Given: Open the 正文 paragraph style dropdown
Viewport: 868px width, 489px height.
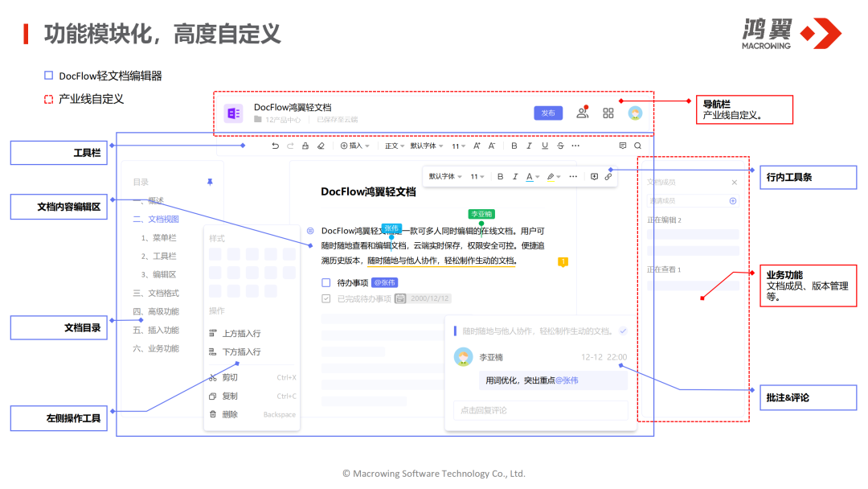Looking at the screenshot, I should click(x=395, y=146).
